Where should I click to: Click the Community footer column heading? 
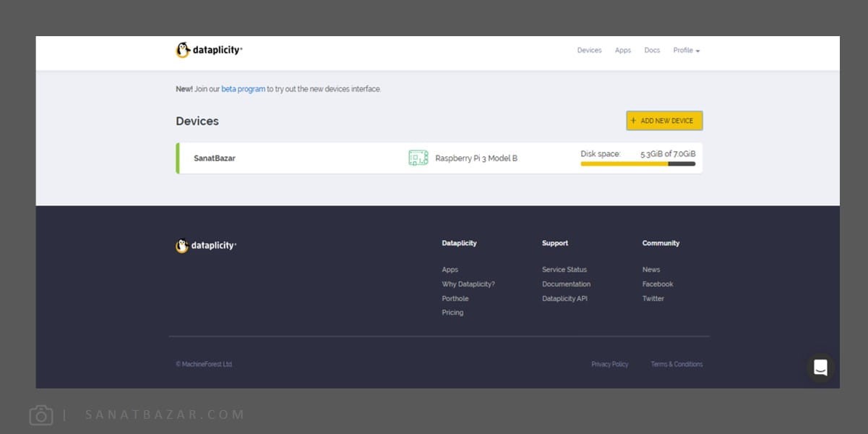(661, 243)
